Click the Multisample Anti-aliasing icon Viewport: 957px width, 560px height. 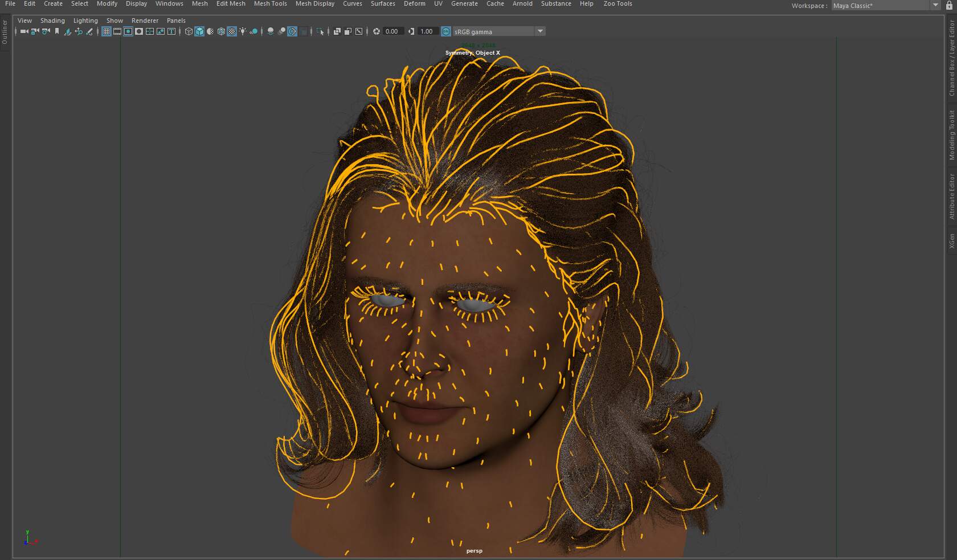292,31
